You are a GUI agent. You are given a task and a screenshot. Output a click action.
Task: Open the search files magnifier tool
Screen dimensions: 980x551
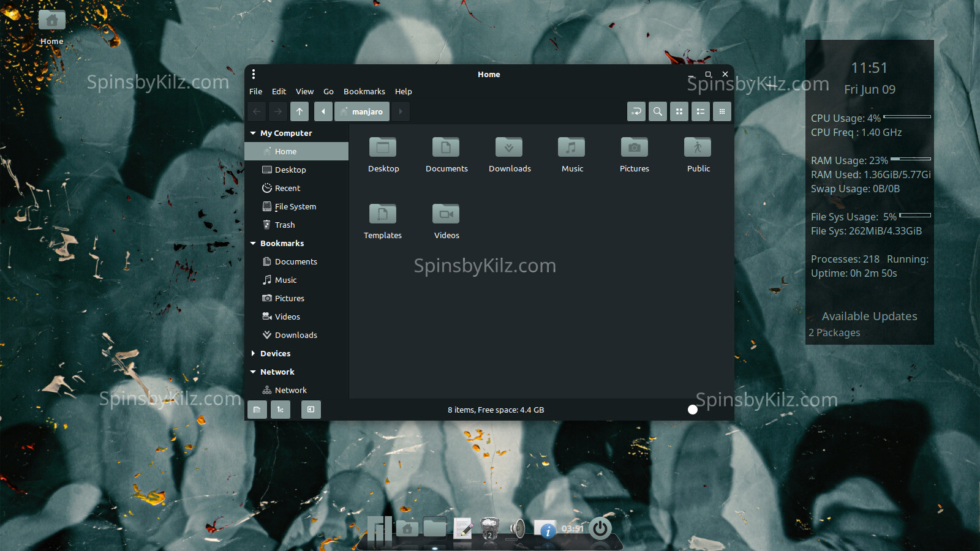coord(657,111)
